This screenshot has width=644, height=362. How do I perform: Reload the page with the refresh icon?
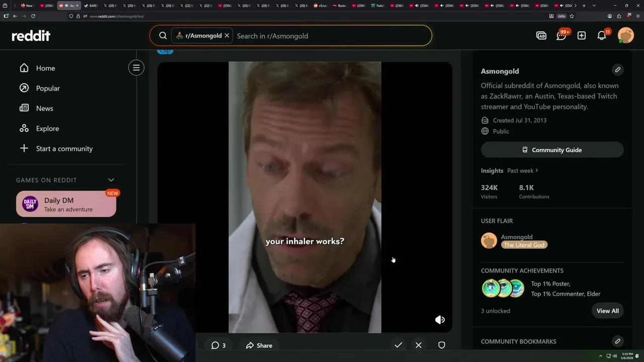[33, 16]
